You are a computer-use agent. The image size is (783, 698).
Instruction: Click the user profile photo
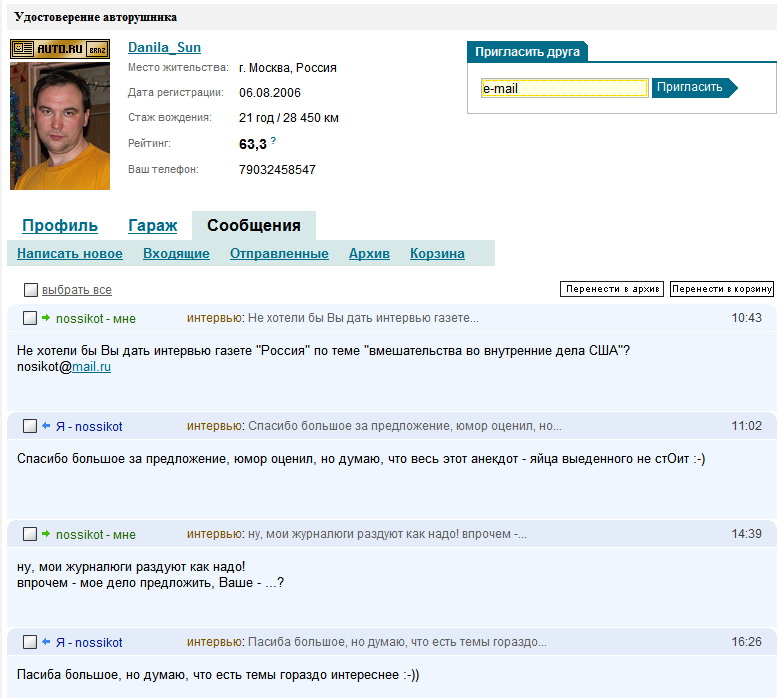pos(60,126)
